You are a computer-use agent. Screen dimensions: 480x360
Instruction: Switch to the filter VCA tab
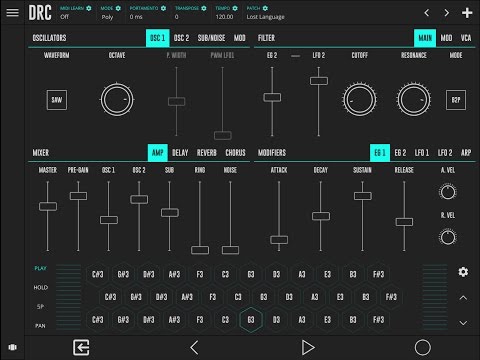[466, 38]
